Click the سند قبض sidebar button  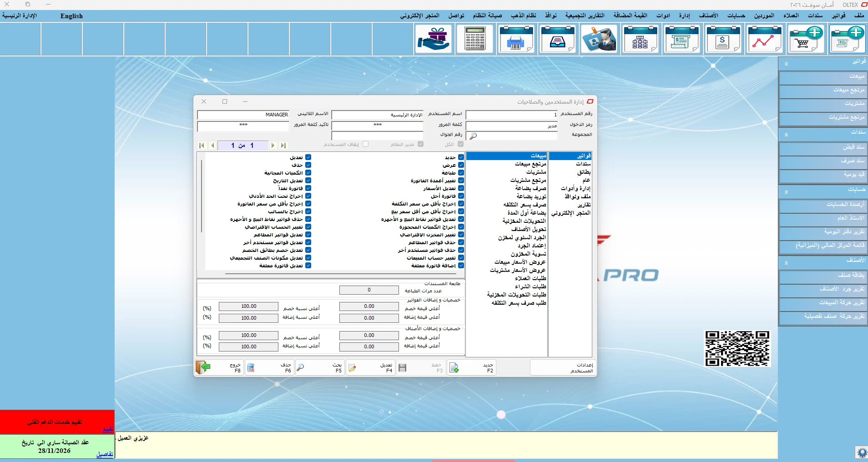(x=823, y=148)
